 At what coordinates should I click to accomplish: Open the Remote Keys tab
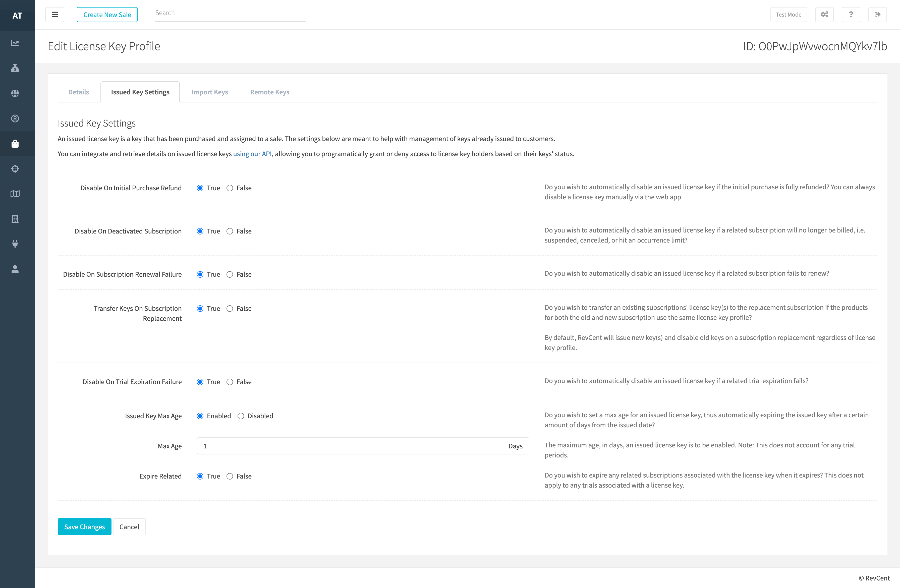click(x=269, y=92)
